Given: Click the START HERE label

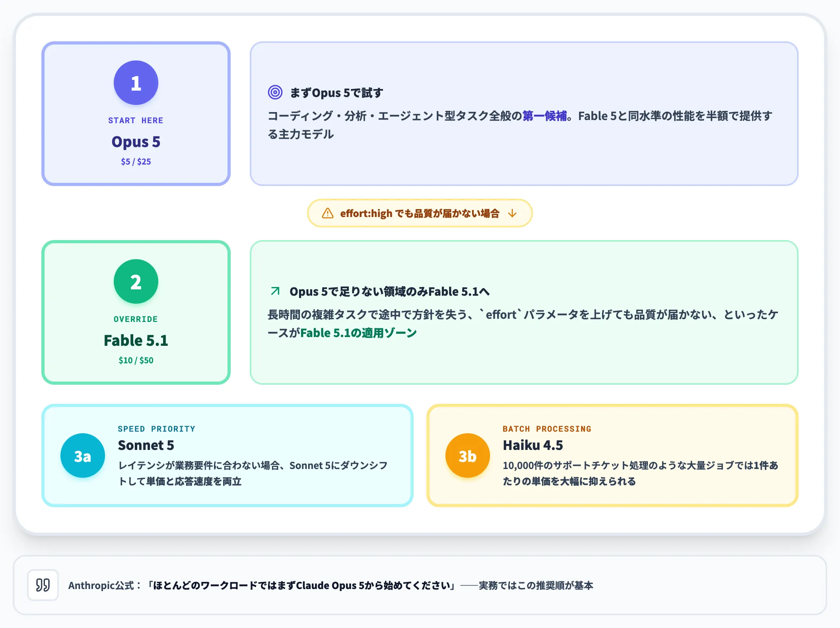Looking at the screenshot, I should [x=136, y=120].
